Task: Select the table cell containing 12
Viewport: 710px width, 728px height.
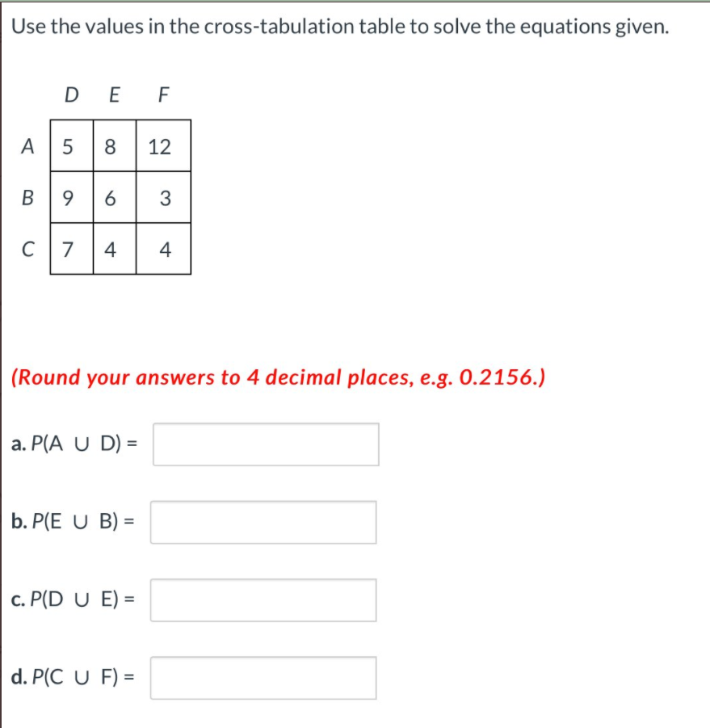Action: pyautogui.click(x=162, y=146)
